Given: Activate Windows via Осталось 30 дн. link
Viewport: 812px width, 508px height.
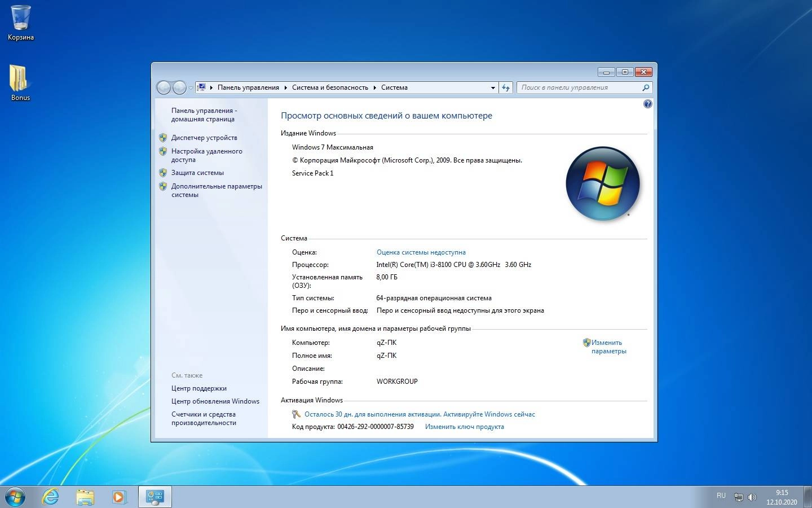Looking at the screenshot, I should tap(420, 414).
